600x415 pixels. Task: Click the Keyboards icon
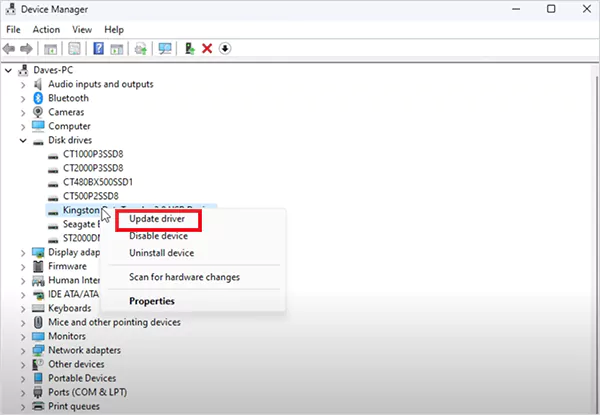(38, 308)
